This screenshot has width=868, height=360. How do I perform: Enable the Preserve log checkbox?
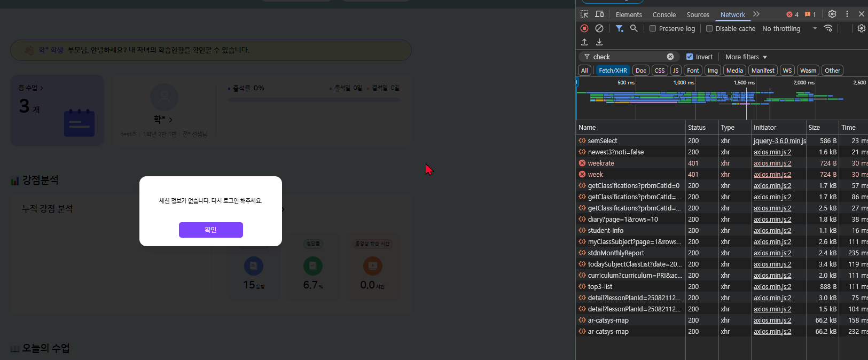(653, 28)
